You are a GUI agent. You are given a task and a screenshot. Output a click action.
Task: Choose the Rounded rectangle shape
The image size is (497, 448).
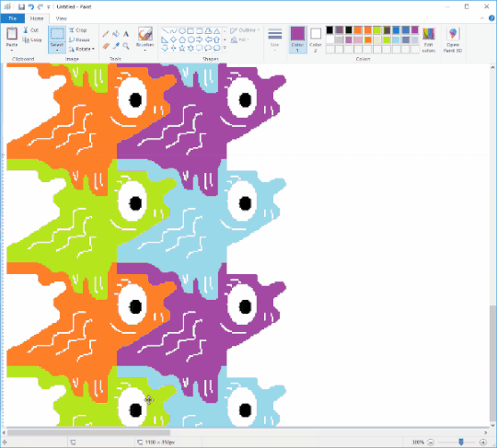200,30
